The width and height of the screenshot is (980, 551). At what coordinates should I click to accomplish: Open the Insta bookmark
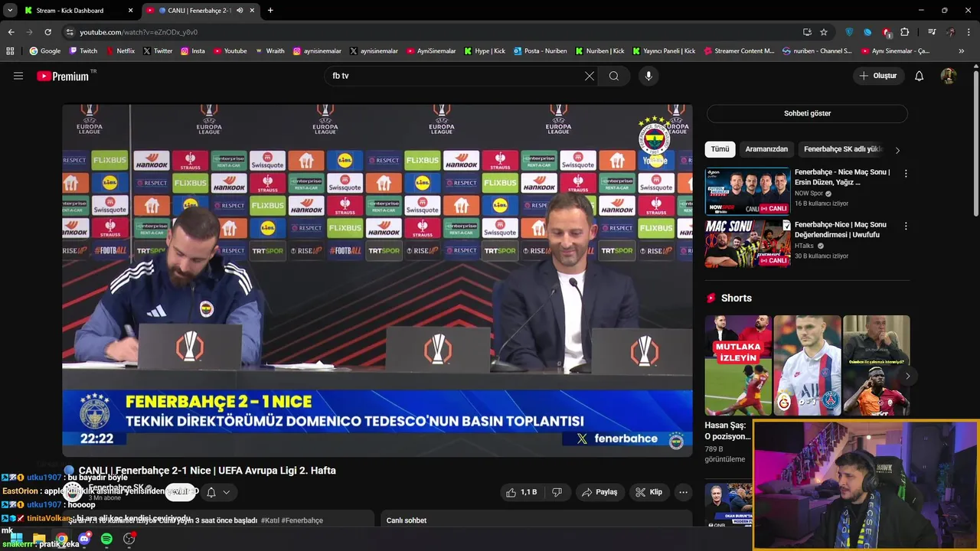click(x=193, y=51)
